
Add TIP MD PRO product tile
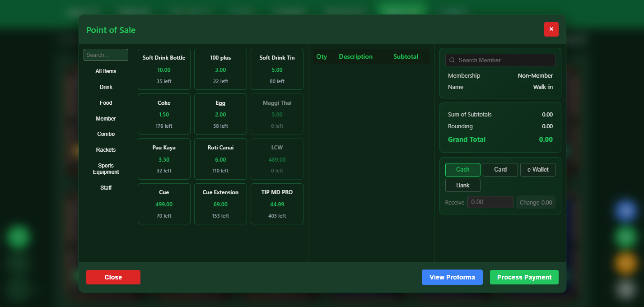[x=277, y=204]
